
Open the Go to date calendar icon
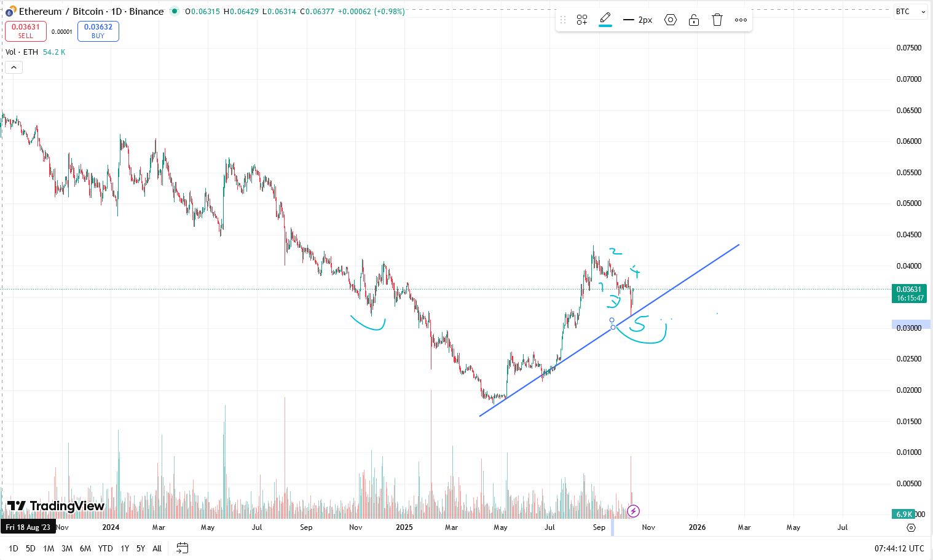pos(182,548)
